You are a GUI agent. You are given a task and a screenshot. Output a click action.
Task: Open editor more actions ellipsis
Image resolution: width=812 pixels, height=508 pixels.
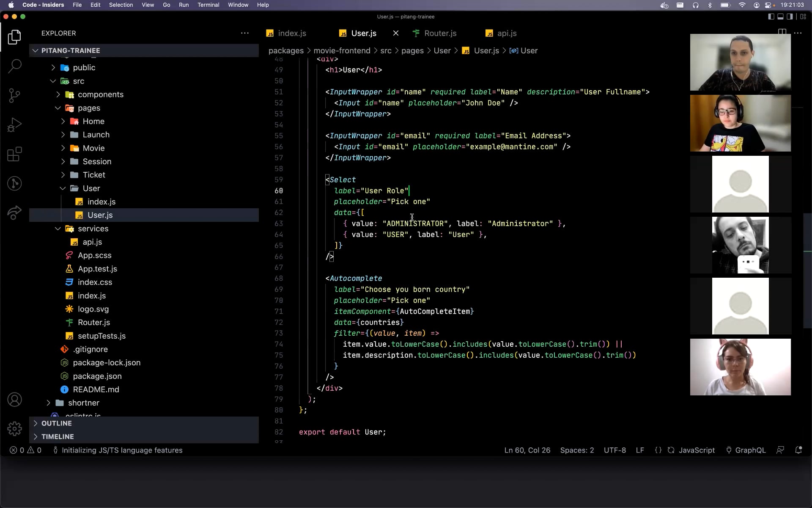[x=798, y=33]
